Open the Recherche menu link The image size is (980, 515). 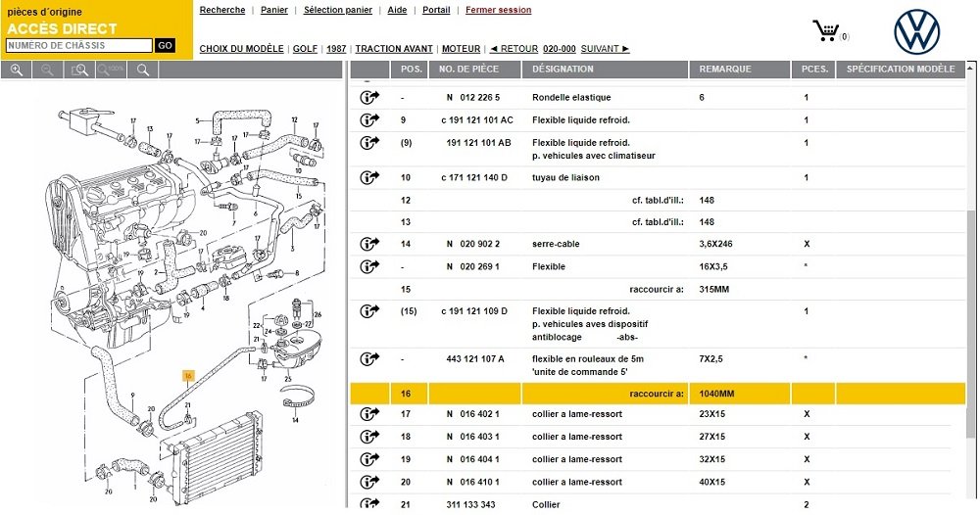(221, 10)
